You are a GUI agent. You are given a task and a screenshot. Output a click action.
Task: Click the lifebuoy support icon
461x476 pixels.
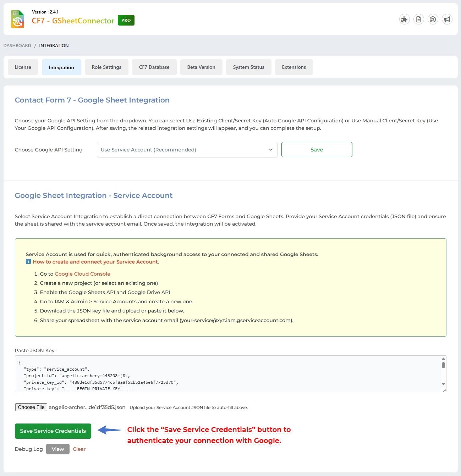coord(433,20)
